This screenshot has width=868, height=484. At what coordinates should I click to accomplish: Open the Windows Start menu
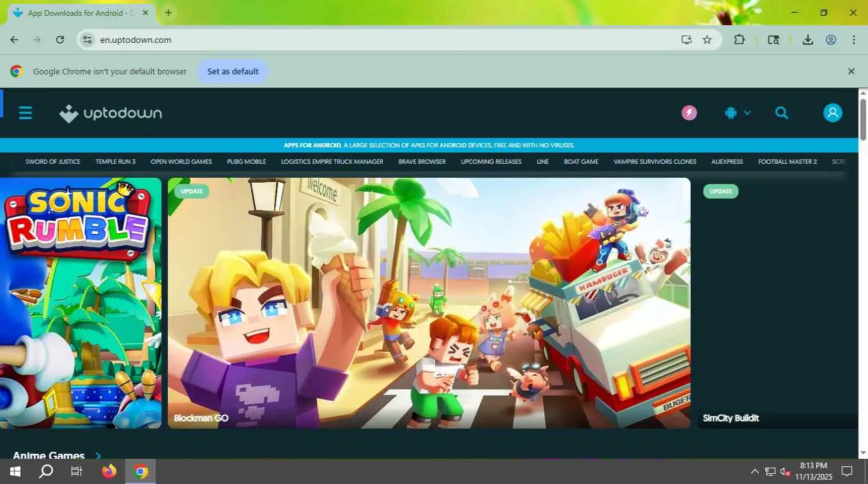(15, 471)
